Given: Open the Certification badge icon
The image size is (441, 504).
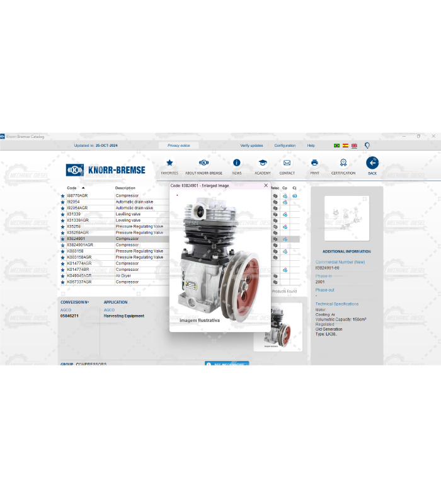Looking at the screenshot, I should 343,163.
